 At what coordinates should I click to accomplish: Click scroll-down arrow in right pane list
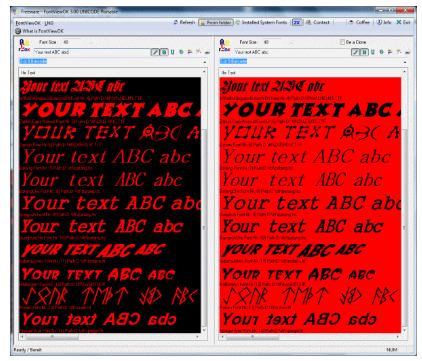click(405, 330)
